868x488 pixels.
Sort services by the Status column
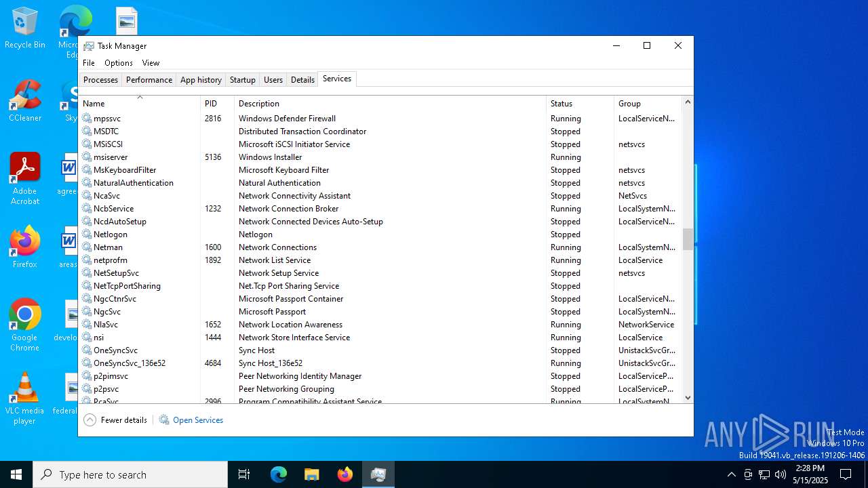point(580,104)
